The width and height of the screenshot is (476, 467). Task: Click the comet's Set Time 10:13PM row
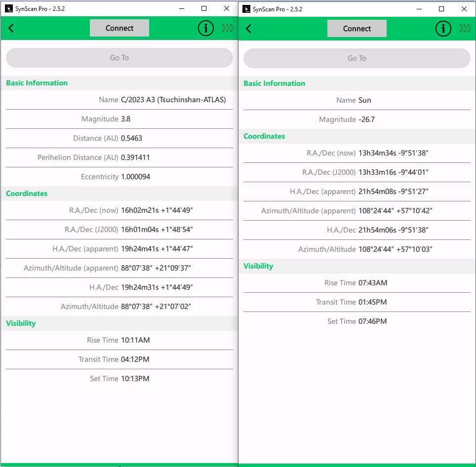pyautogui.click(x=119, y=379)
